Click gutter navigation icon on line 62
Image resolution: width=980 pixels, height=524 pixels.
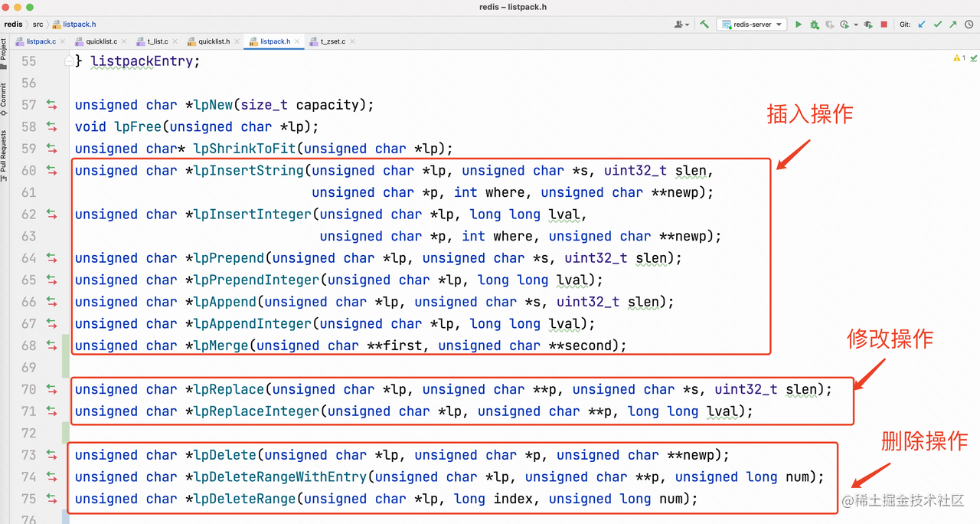[x=52, y=215]
